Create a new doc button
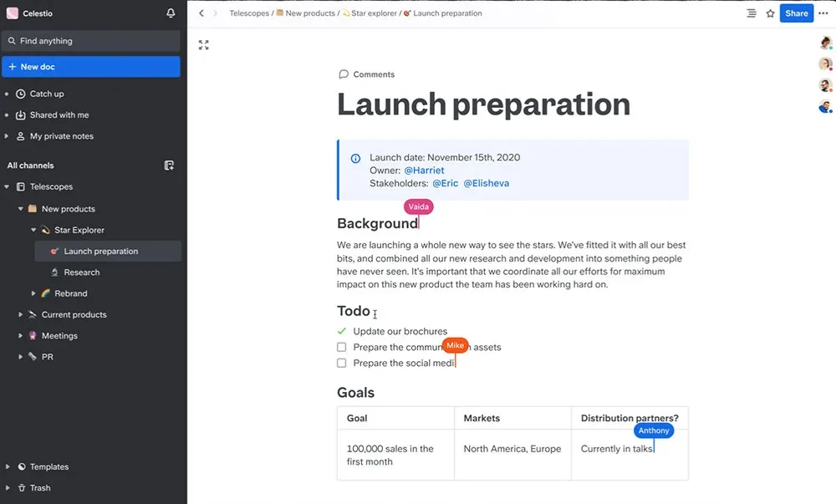Viewport: 836px width, 504px height. 90,67
